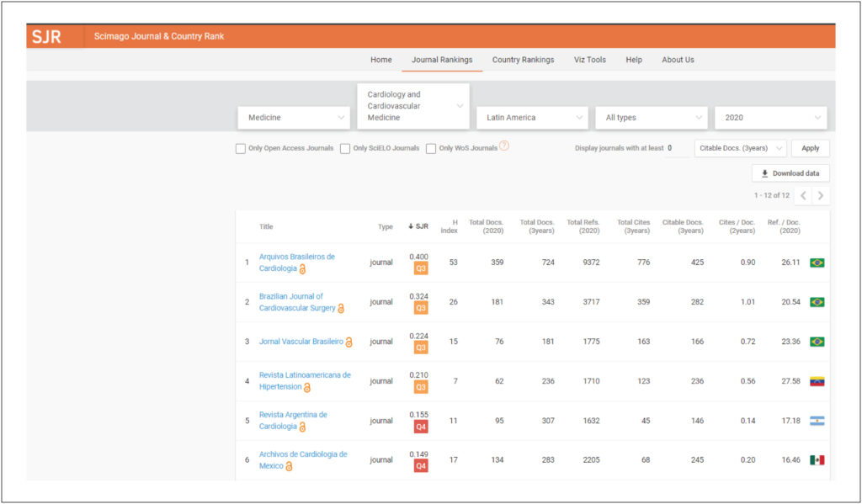The height and width of the screenshot is (504, 862).
Task: Click the SJR logo
Action: [47, 36]
